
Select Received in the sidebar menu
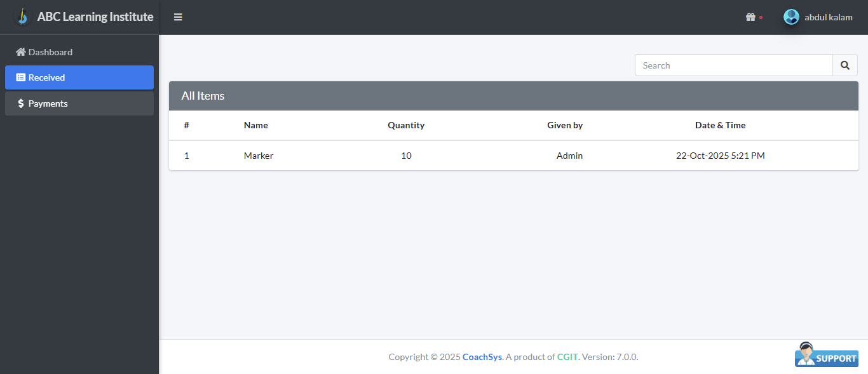pyautogui.click(x=46, y=77)
